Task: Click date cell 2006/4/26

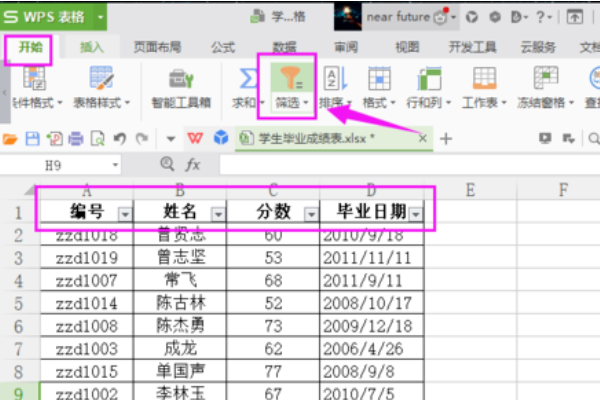Action: click(372, 349)
